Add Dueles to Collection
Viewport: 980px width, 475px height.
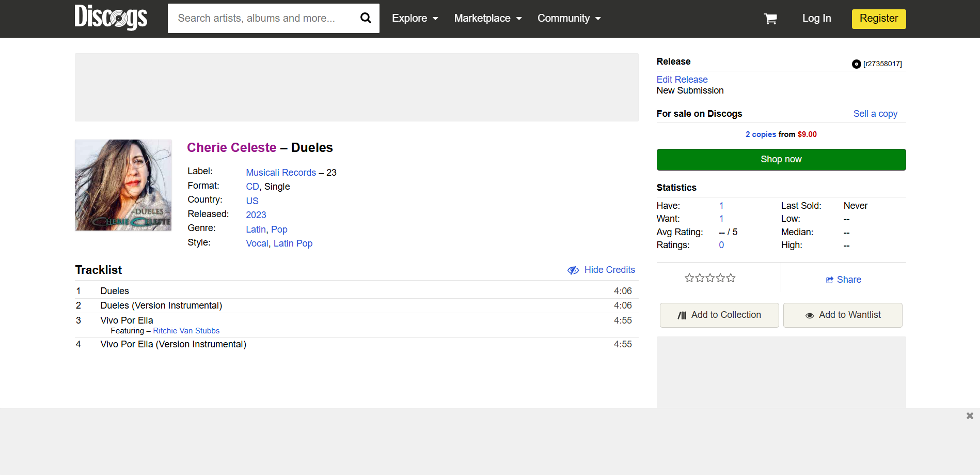point(719,315)
